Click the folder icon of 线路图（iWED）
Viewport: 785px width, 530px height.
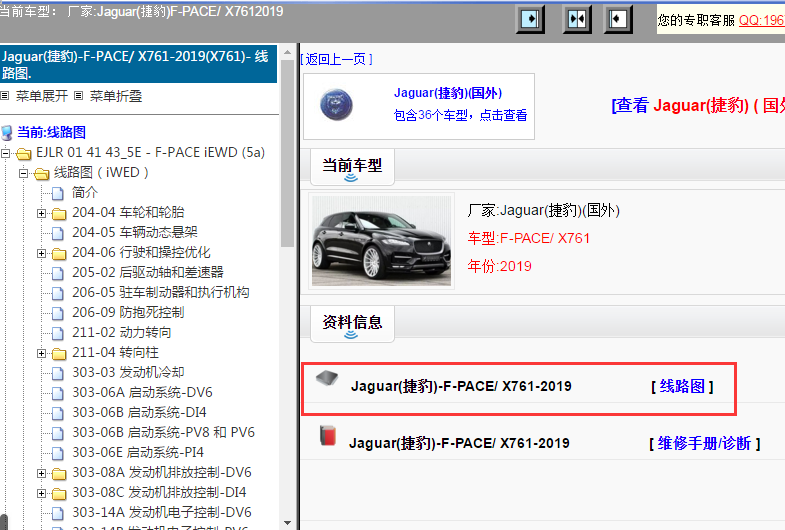click(x=42, y=173)
